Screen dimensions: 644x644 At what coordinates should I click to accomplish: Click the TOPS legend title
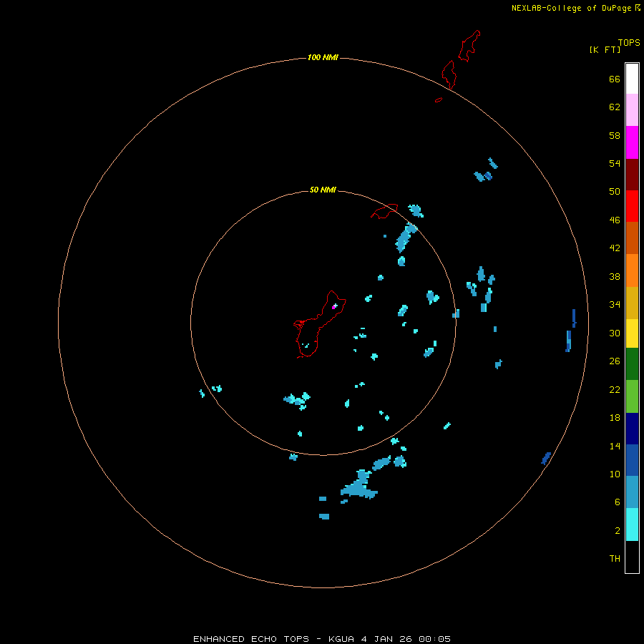click(629, 42)
